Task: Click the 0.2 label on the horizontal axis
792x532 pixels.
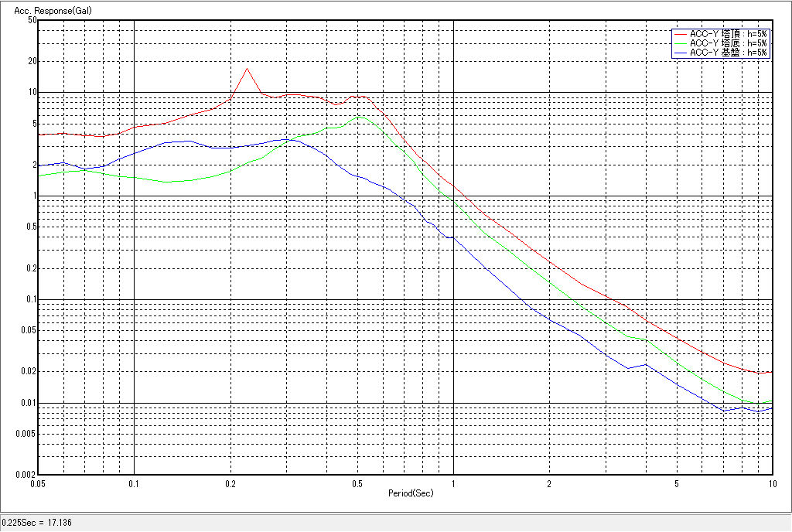Action: [x=230, y=483]
